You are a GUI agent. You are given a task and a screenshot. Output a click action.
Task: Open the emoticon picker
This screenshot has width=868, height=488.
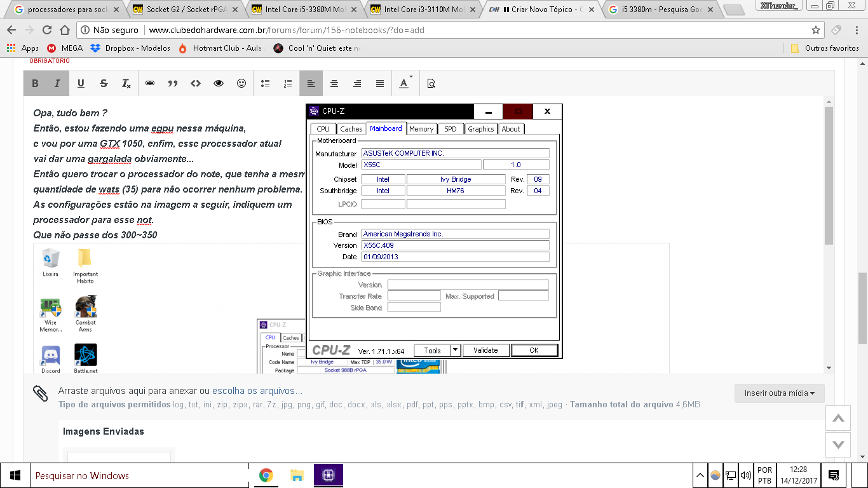[241, 83]
